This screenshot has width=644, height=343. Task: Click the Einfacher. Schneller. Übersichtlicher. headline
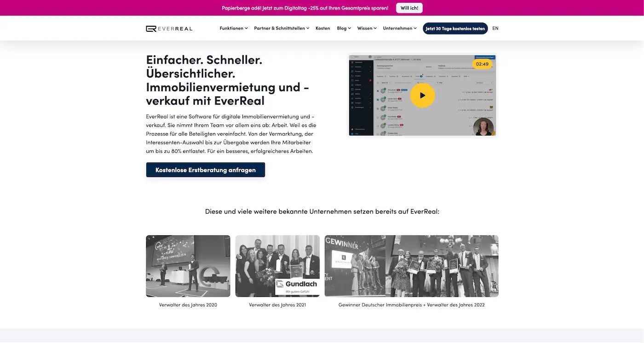[227, 80]
